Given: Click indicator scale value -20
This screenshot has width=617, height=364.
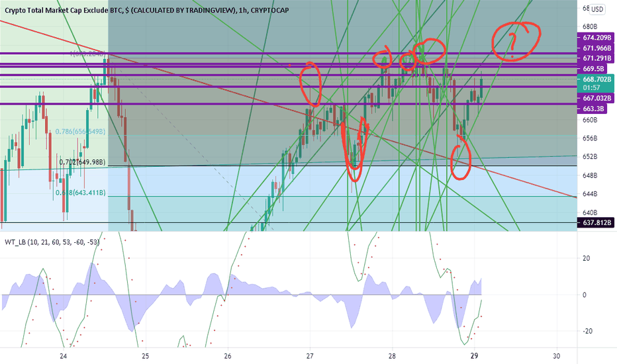Looking at the screenshot, I should point(586,332).
